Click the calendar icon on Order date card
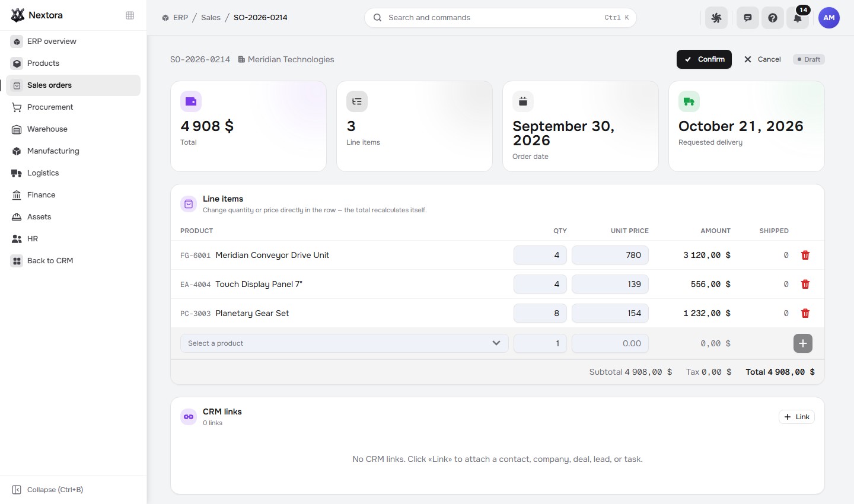This screenshot has height=504, width=854. point(523,101)
